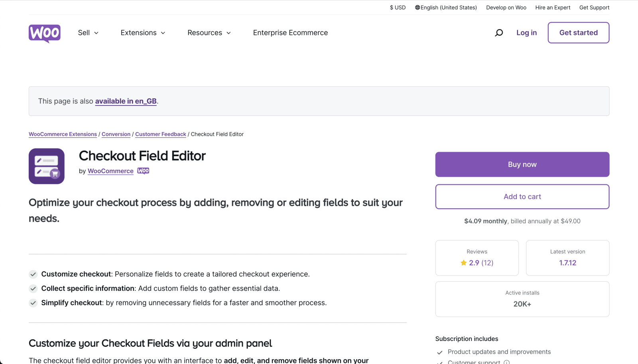The width and height of the screenshot is (638, 364).
Task: Go to Customer Feedback breadcrumb
Action: [160, 134]
